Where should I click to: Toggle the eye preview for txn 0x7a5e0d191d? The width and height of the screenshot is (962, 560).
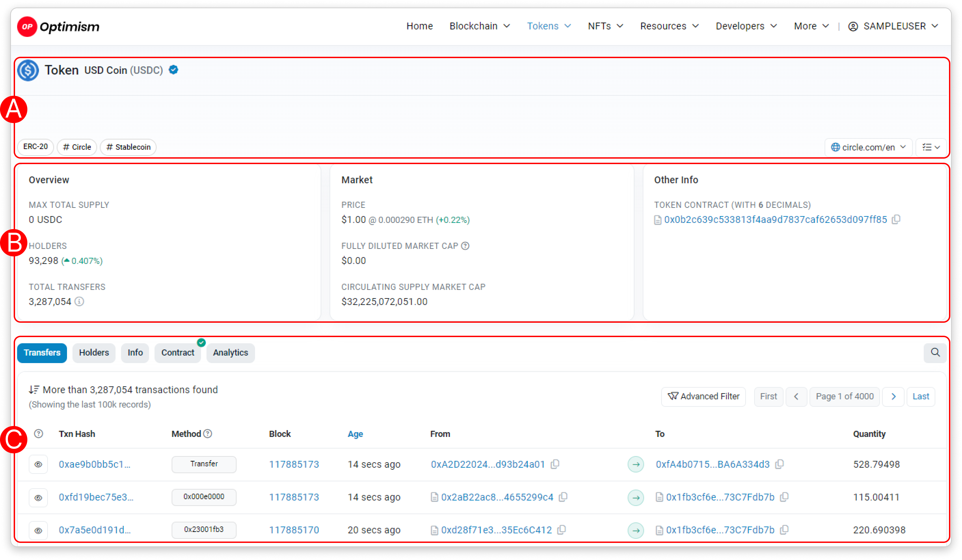coord(38,530)
